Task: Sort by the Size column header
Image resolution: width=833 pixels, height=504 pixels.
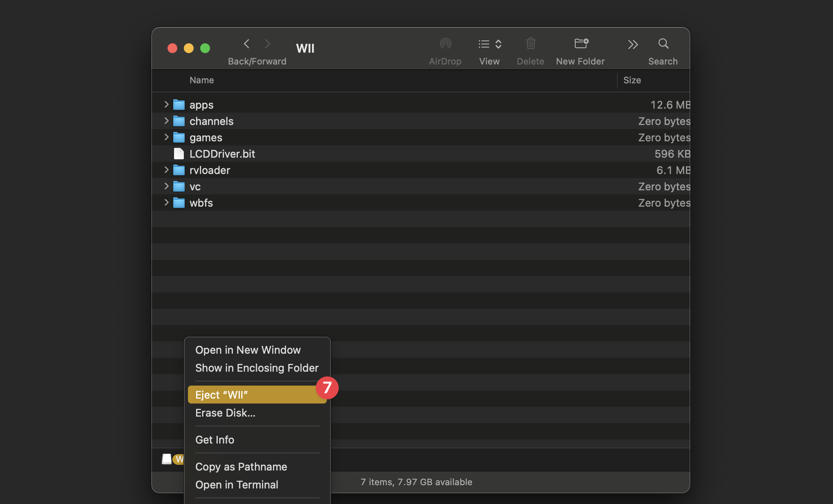Action: pyautogui.click(x=632, y=80)
